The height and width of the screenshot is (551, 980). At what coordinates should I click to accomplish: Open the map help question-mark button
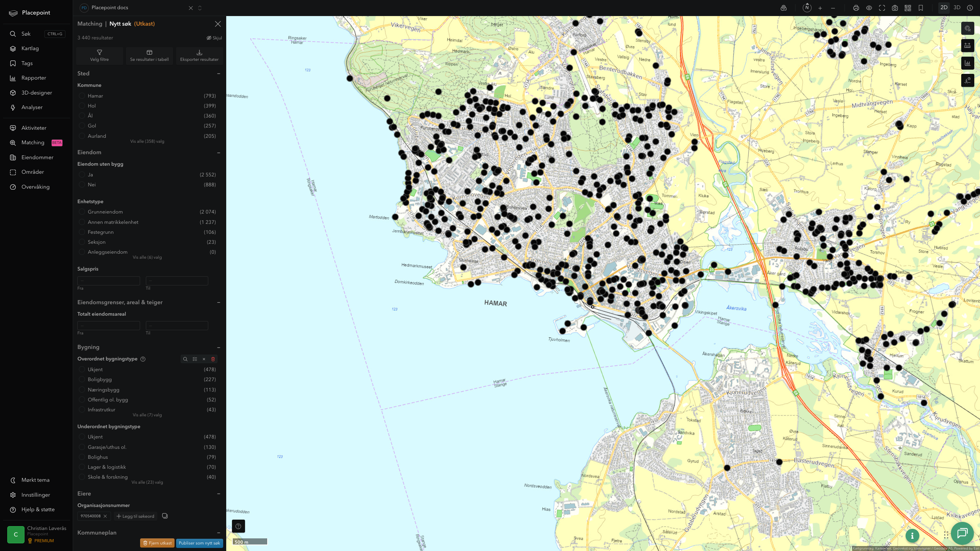238,526
